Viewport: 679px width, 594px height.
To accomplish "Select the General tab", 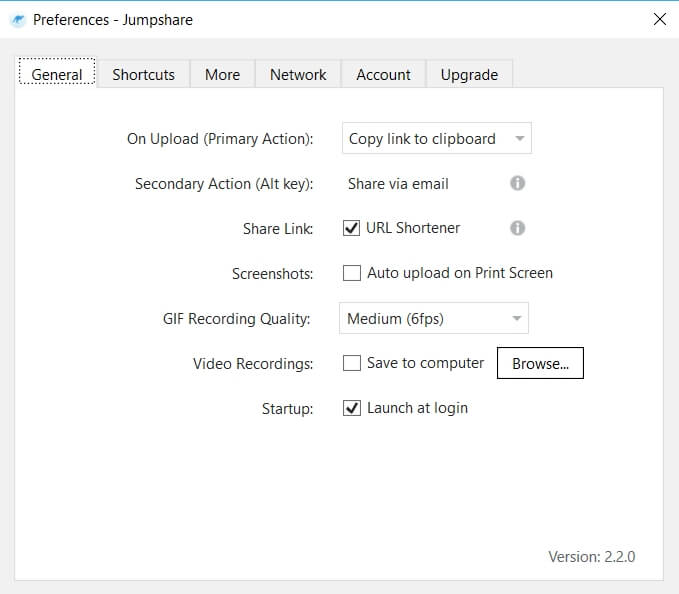I will [57, 74].
